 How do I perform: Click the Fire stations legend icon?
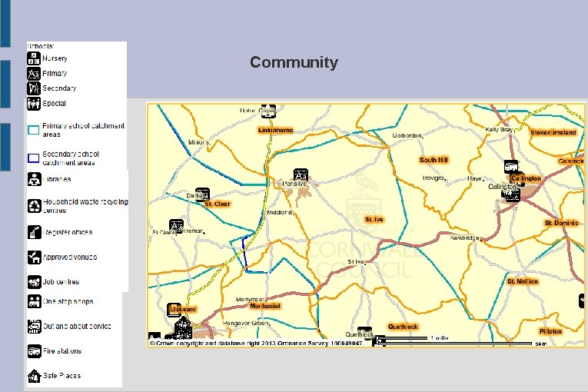34,351
